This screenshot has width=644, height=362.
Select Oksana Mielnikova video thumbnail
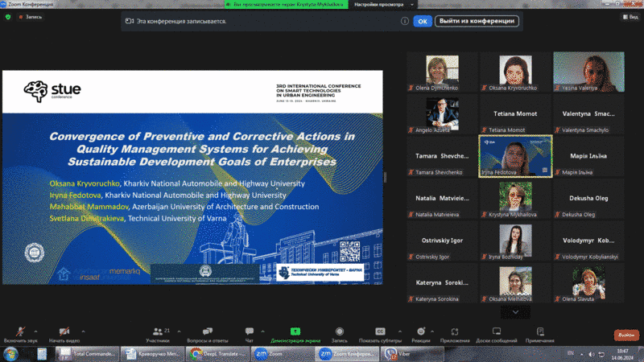(515, 283)
